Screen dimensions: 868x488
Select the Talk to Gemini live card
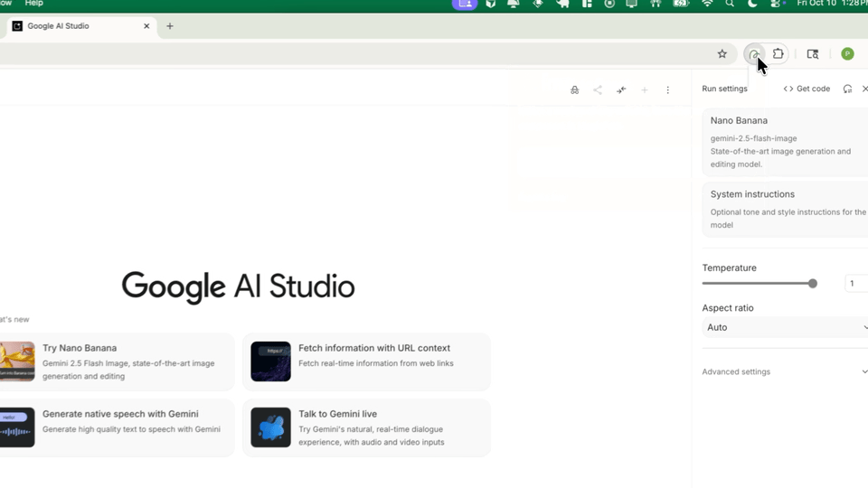point(366,427)
